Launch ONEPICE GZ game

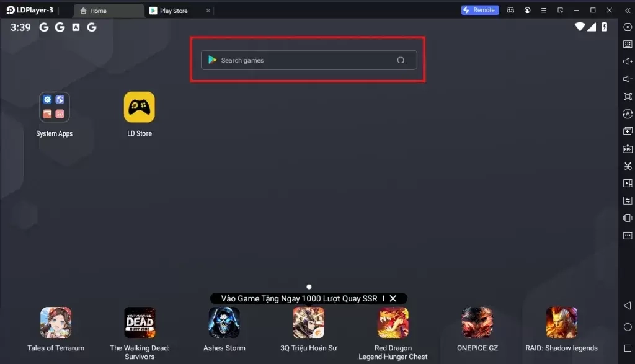pos(477,322)
